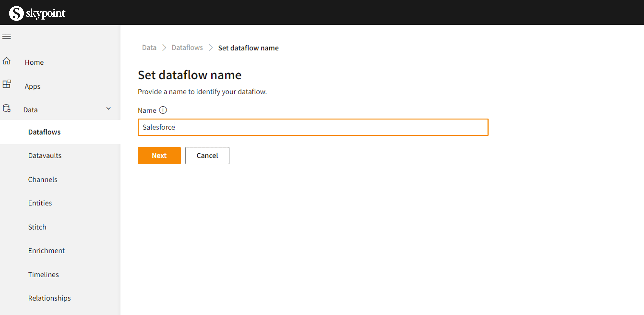The height and width of the screenshot is (315, 644).
Task: Open Relationships in the sidebar
Action: click(50, 298)
